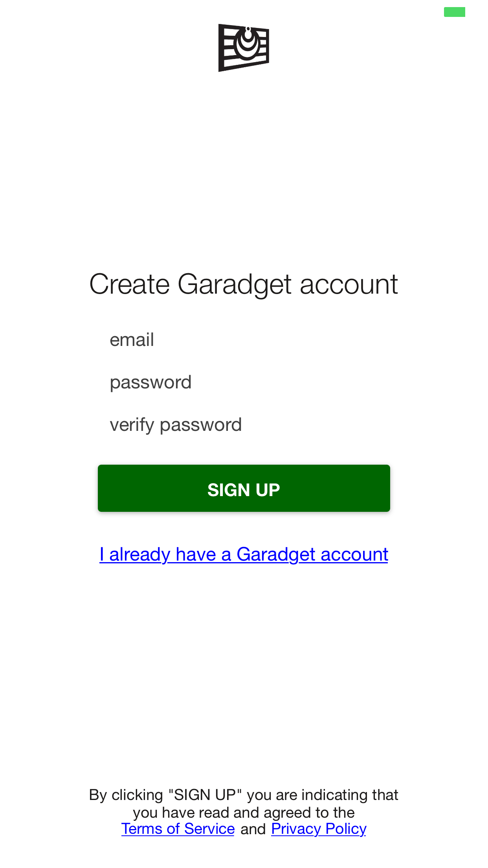Screen dimensions: 488x868
Task: Open the Terms of Service link
Action: point(178,829)
